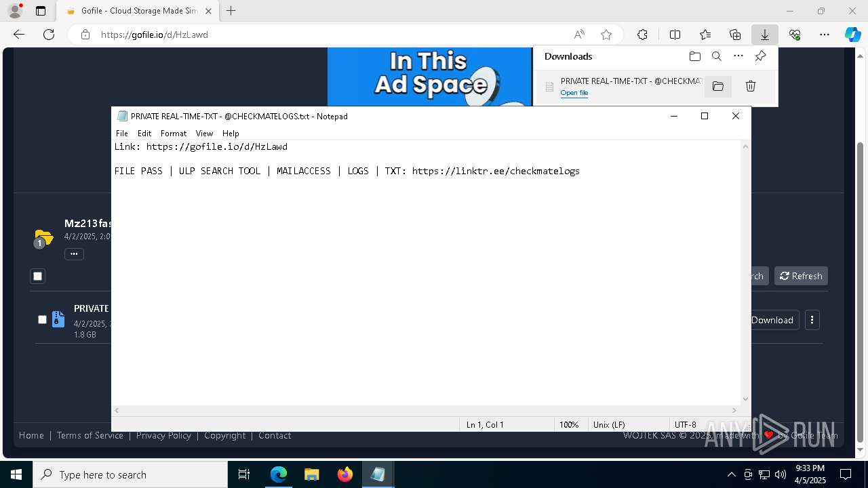Screen dimensions: 868x488
Task: Open the file options kebab menu
Action: click(x=812, y=320)
